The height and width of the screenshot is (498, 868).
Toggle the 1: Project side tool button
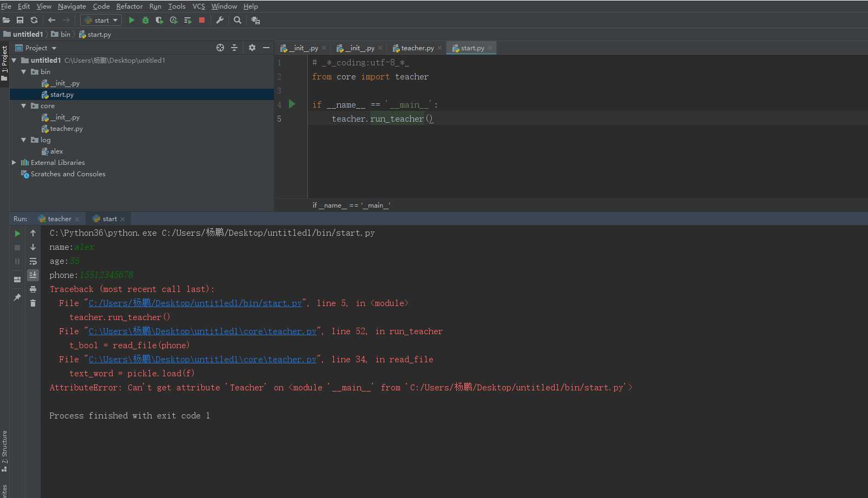click(4, 63)
